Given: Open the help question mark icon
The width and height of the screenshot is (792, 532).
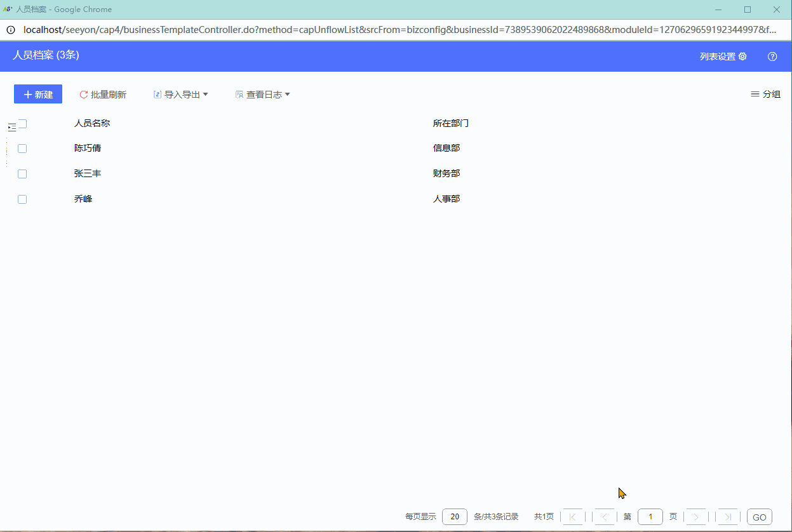Looking at the screenshot, I should click(772, 57).
